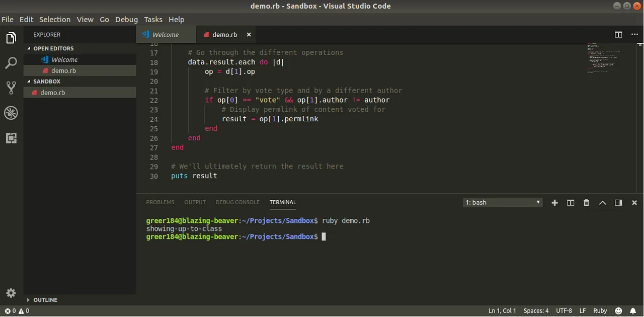Kill the terminal with trash icon
644x317 pixels.
pyautogui.click(x=586, y=202)
